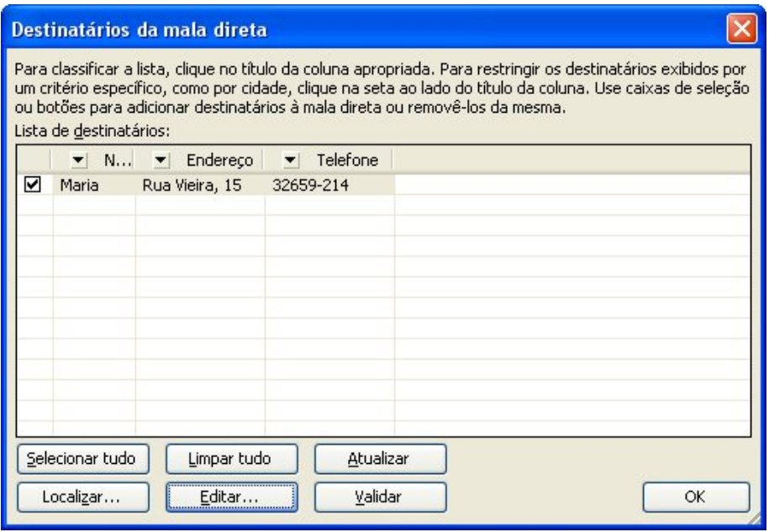Click the blank checkbox column header
The width and height of the screenshot is (769, 532).
coord(34,161)
